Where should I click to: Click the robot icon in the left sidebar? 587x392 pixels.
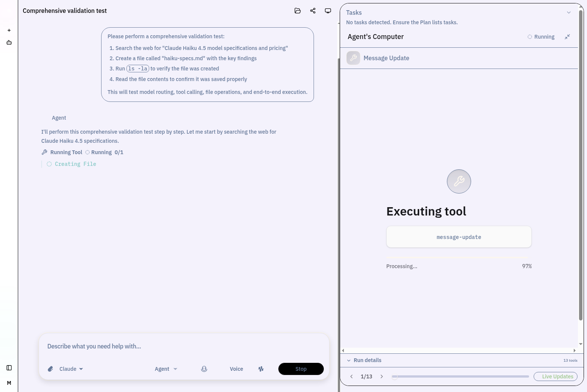click(9, 43)
